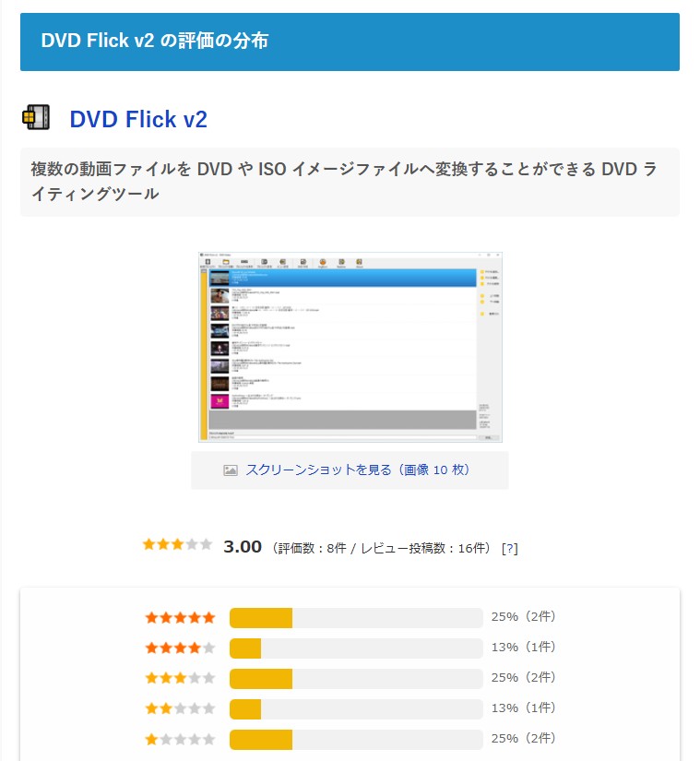Click スクリーンショットを見る (画像 10 枚) link

click(x=358, y=470)
